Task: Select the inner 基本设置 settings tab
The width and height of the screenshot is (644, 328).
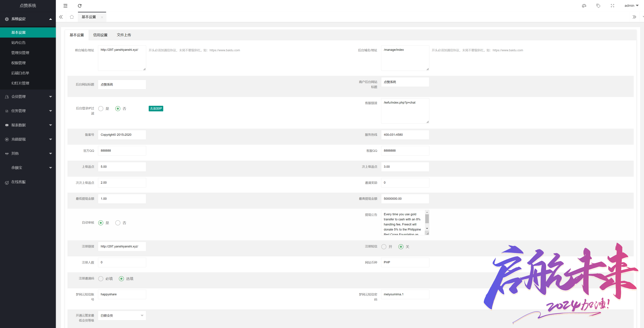Action: (x=77, y=35)
